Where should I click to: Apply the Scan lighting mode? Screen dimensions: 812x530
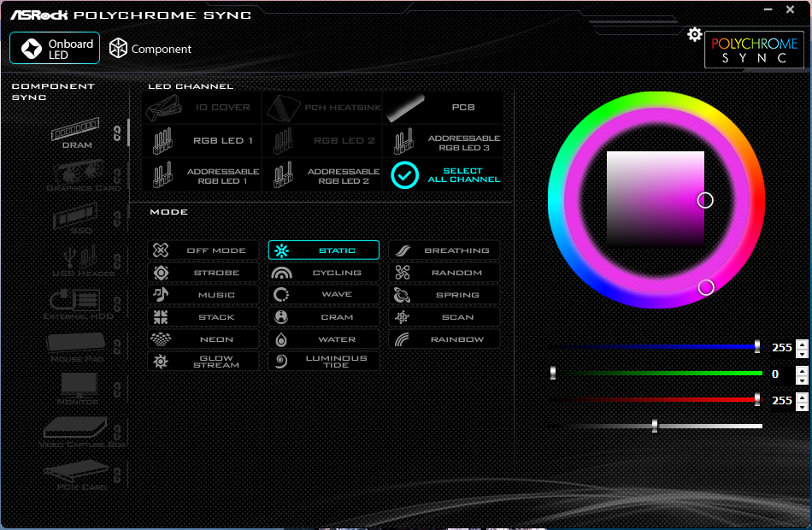coord(444,317)
